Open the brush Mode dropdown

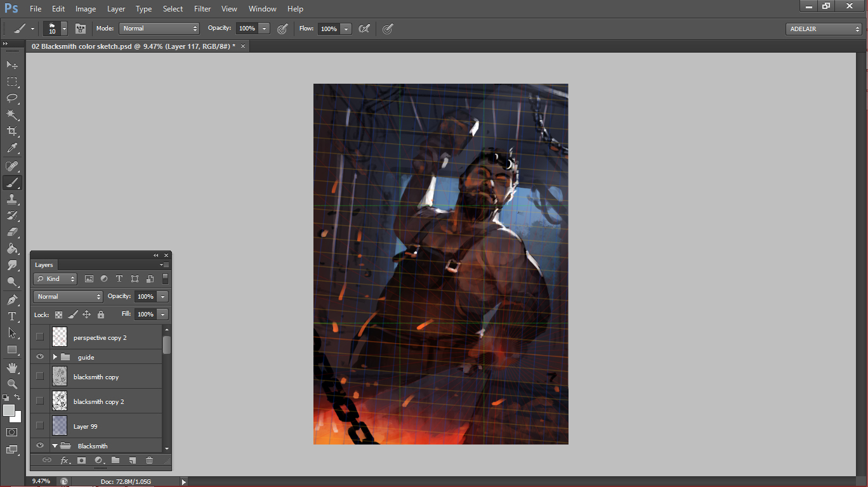[159, 29]
